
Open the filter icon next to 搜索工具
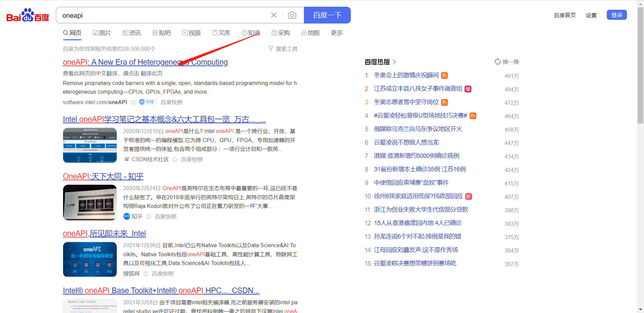click(x=271, y=49)
